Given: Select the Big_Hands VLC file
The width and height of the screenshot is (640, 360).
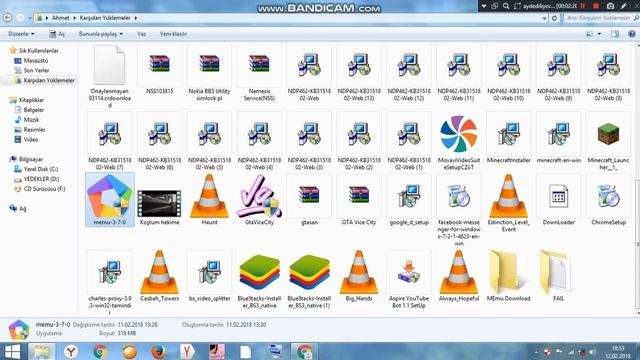Looking at the screenshot, I should coord(359,276).
